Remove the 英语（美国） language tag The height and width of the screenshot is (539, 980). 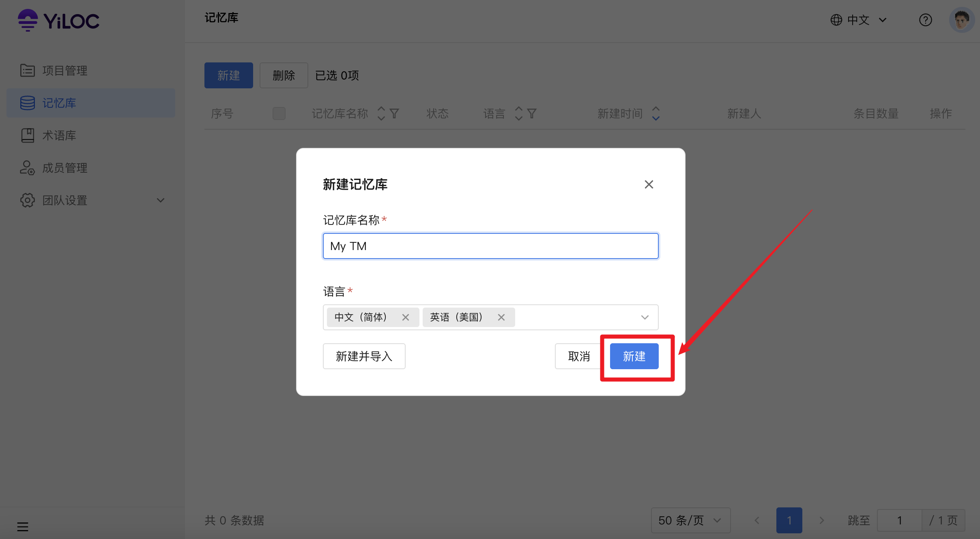501,317
